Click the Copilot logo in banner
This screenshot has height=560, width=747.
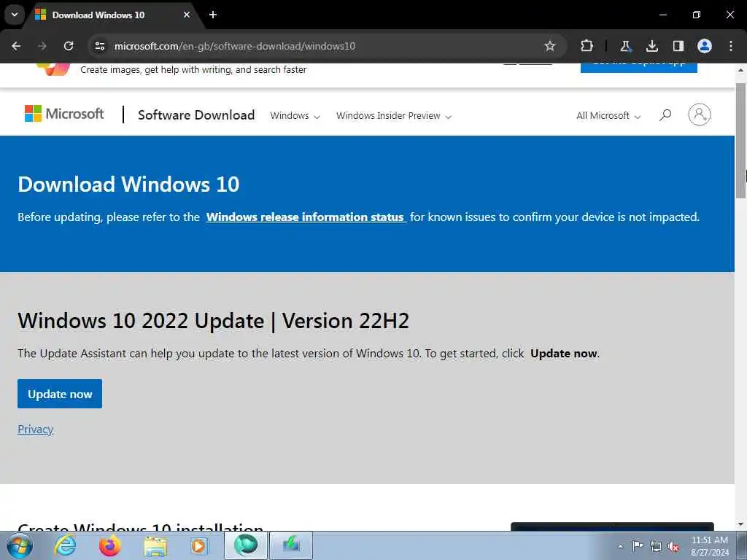(x=53, y=69)
